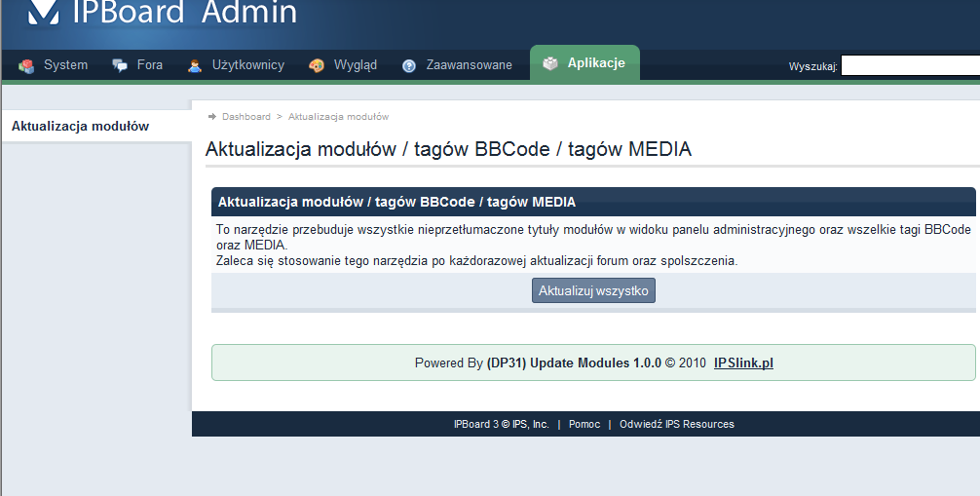
Task: Follow the IPSlink.pl link
Action: [743, 362]
